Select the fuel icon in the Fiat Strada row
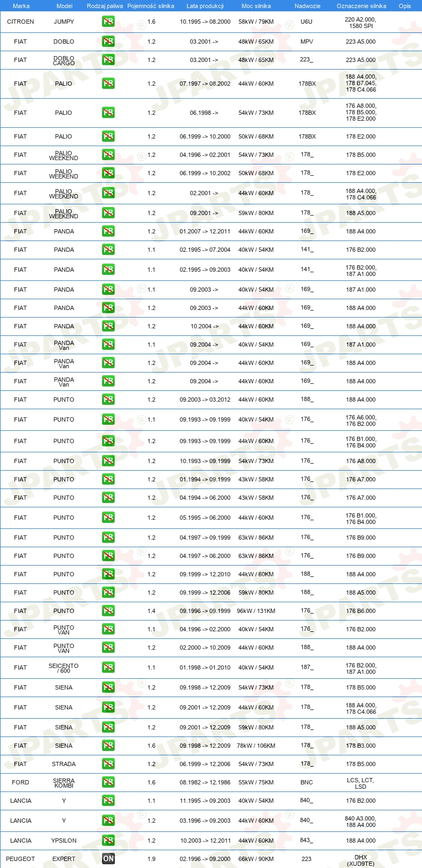 [108, 764]
